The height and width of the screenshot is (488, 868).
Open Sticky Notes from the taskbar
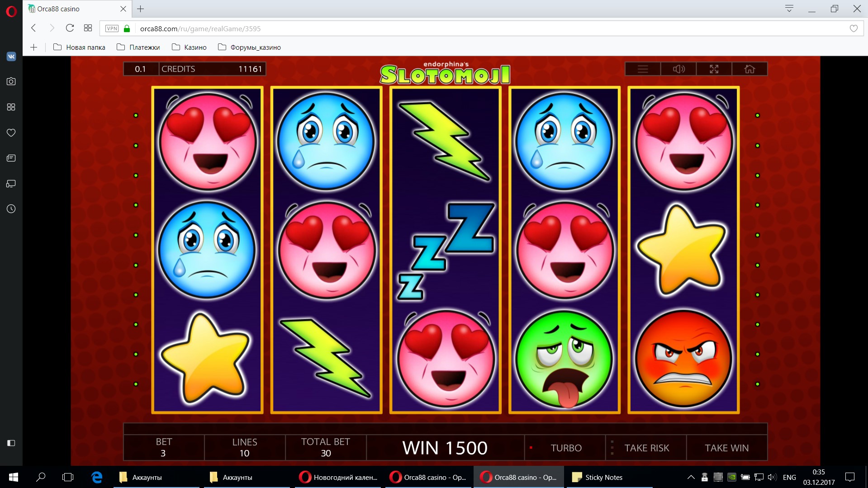tap(598, 477)
